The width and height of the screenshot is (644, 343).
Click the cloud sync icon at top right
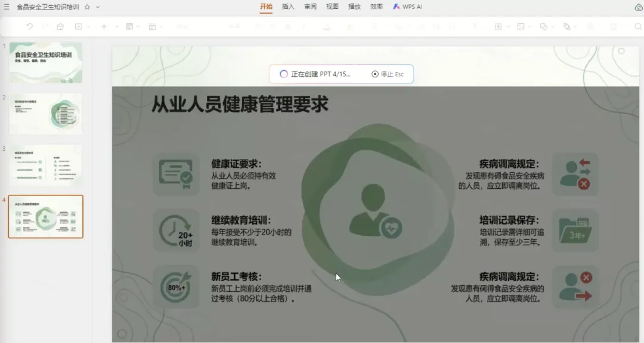click(x=639, y=7)
